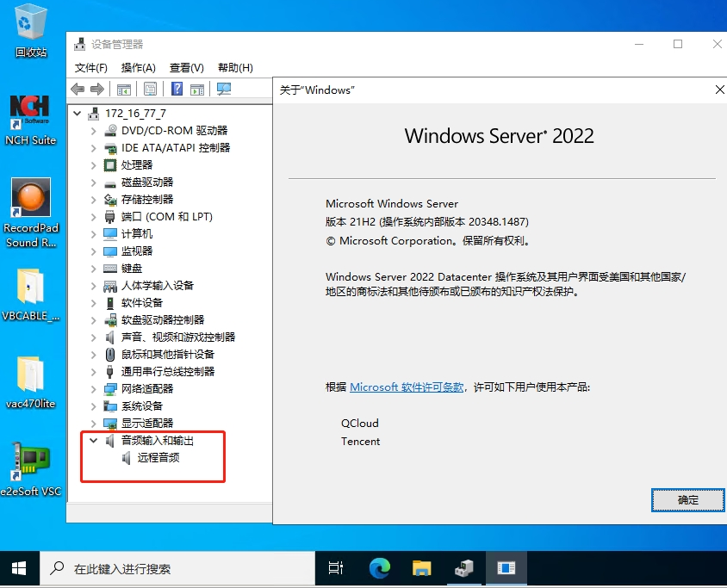Screen dimensions: 727x588
Task: Open File Explorer from the taskbar
Action: click(421, 568)
